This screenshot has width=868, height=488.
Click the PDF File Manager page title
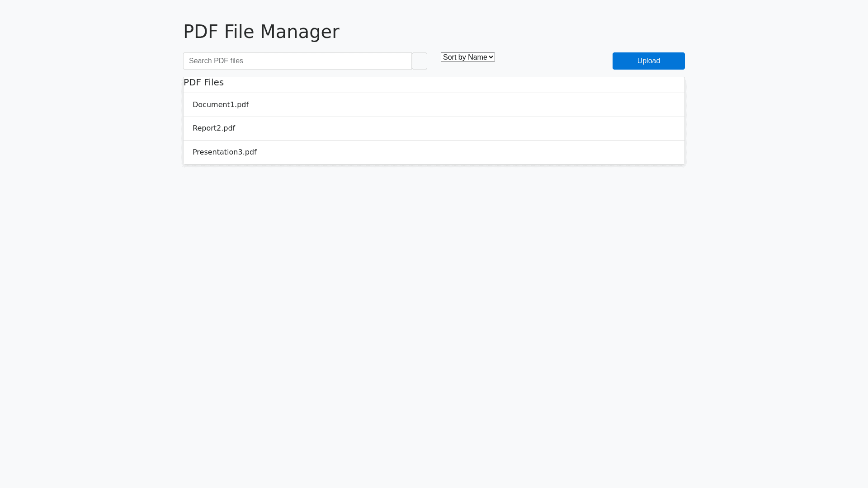coord(261,32)
